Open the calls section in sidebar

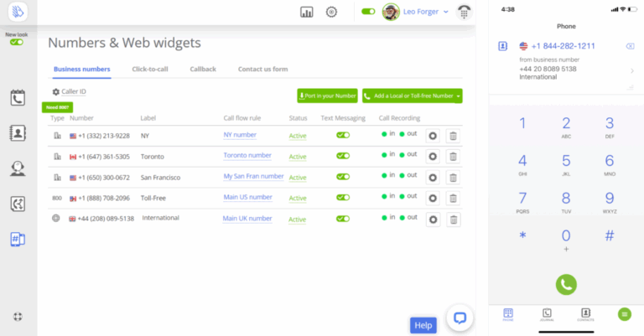point(18,97)
